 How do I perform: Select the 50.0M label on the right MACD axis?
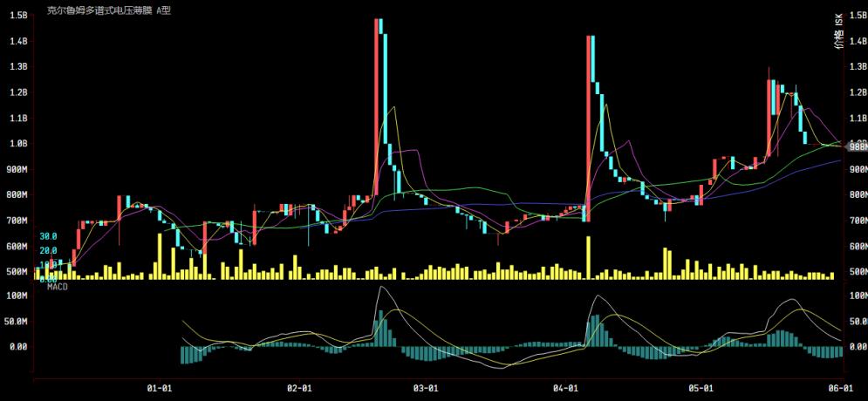pyautogui.click(x=858, y=322)
